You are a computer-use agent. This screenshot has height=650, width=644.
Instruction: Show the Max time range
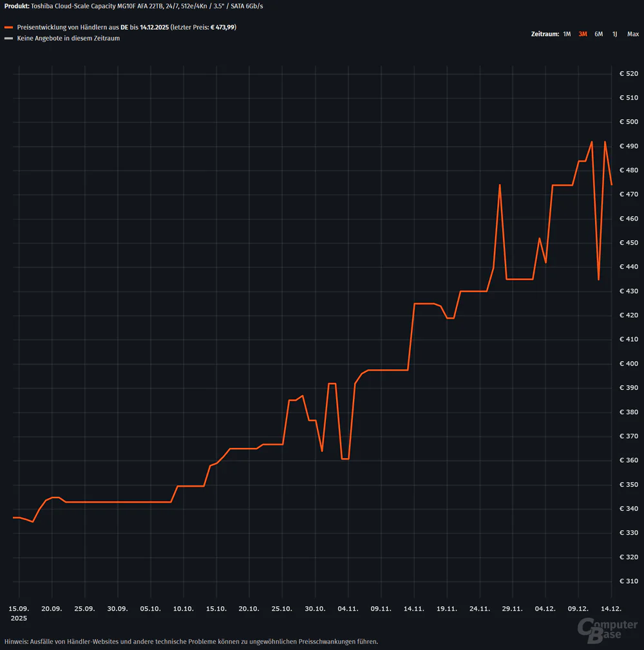(633, 33)
